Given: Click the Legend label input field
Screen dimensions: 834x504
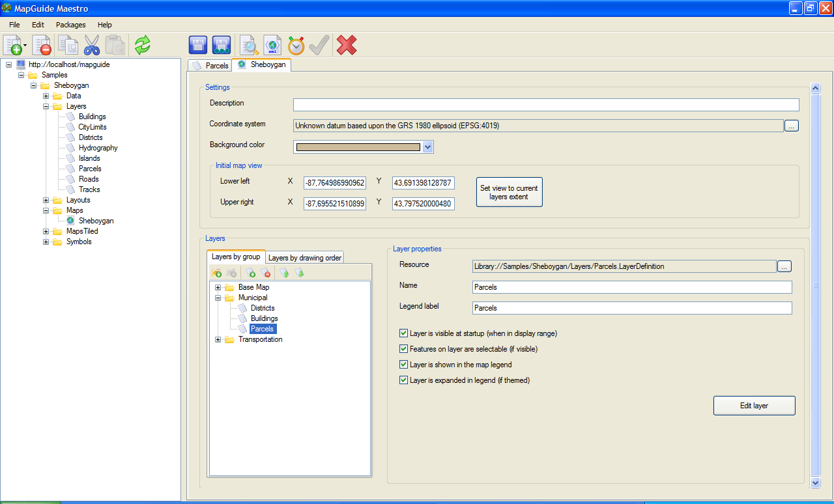Looking at the screenshot, I should pyautogui.click(x=632, y=308).
